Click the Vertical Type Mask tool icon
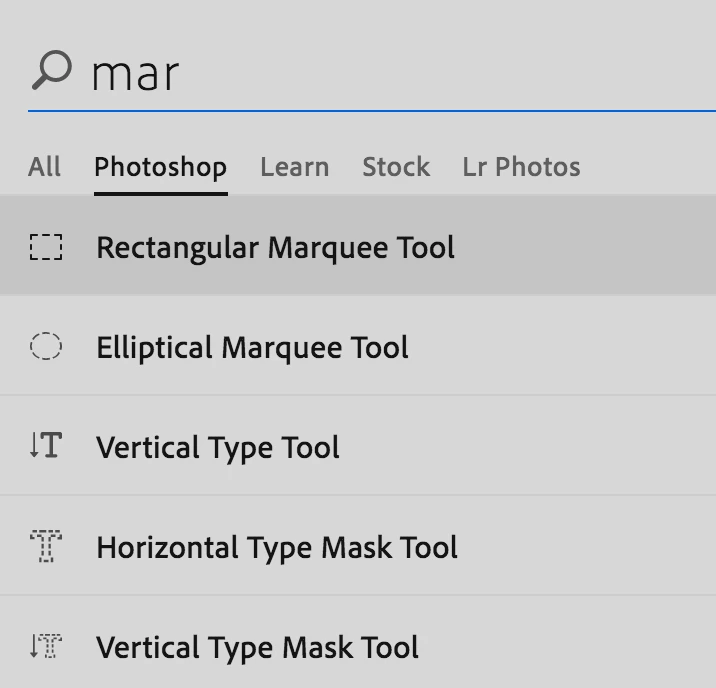 [46, 647]
